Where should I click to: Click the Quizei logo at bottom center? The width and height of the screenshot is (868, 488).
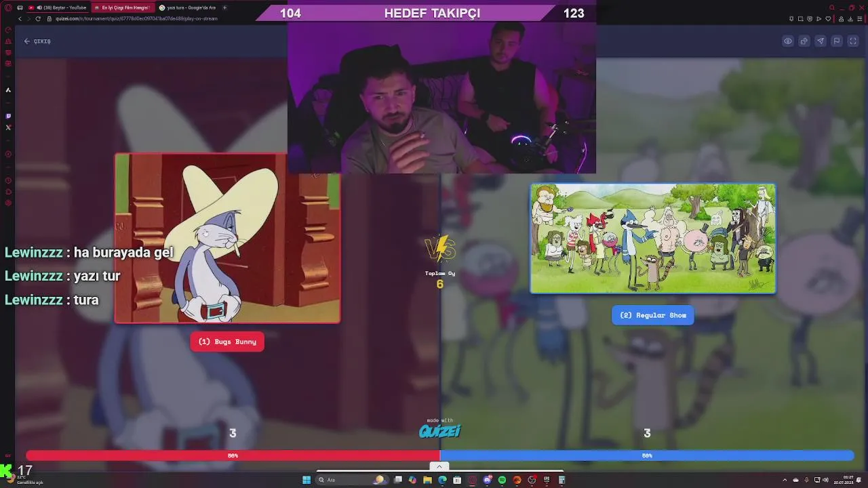[439, 431]
